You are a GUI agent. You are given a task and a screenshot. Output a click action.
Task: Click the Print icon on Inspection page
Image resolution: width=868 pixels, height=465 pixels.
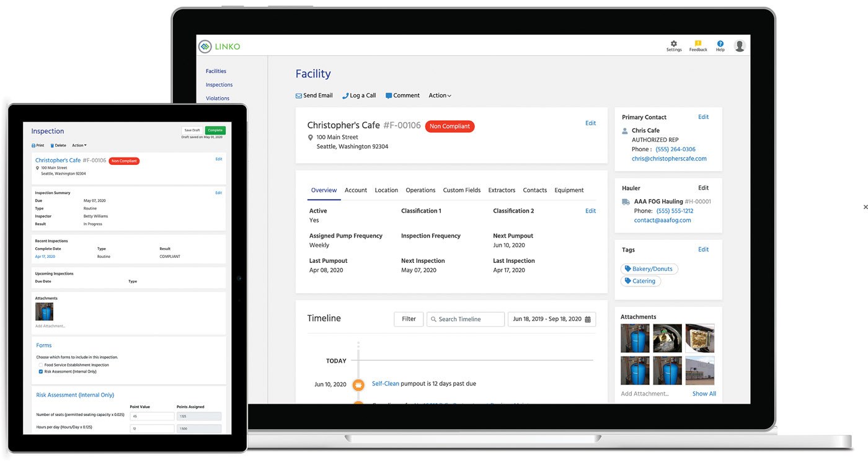pyautogui.click(x=33, y=146)
